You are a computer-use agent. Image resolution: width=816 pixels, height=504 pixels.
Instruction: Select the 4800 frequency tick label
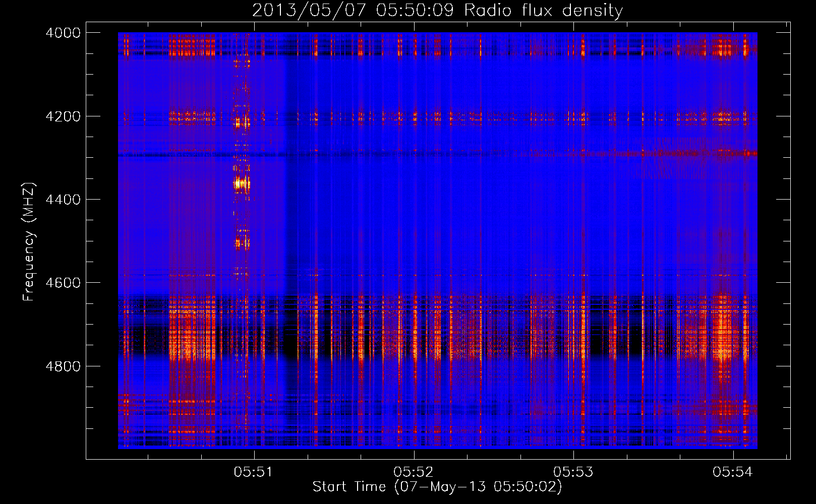[x=63, y=366]
